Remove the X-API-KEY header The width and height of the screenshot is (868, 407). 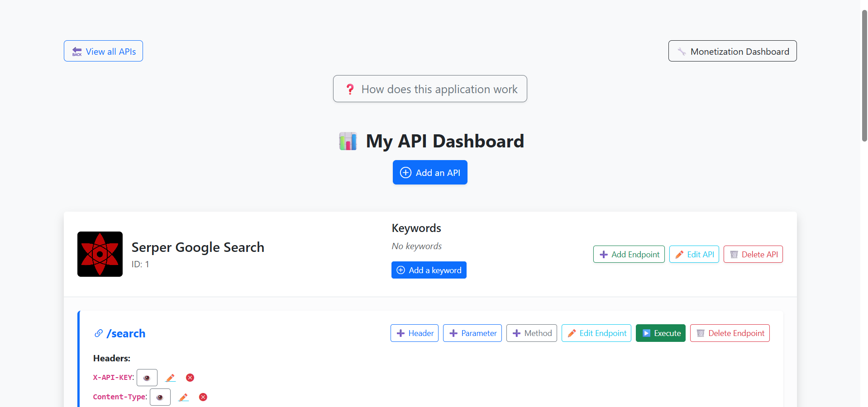click(190, 378)
